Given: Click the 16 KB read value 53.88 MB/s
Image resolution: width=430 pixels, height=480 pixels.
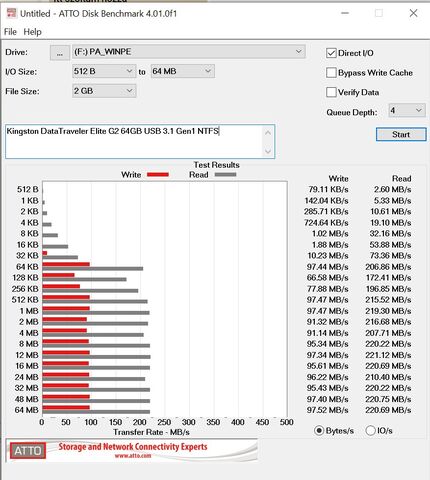Looking at the screenshot, I should (x=390, y=245).
